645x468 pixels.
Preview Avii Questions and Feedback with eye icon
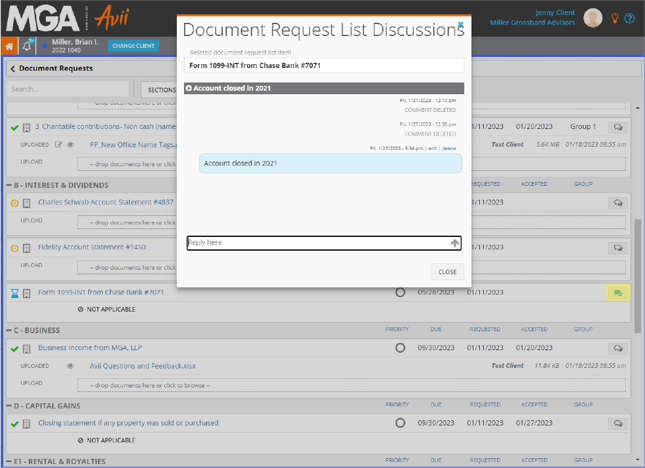point(70,366)
